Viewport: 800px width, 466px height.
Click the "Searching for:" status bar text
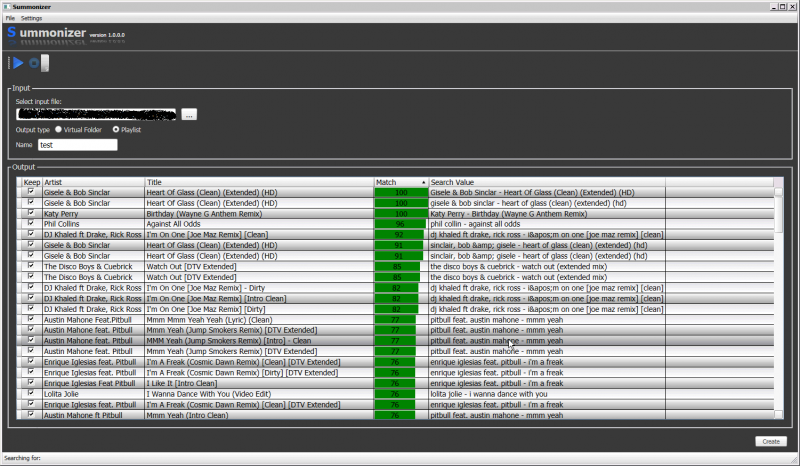point(22,458)
